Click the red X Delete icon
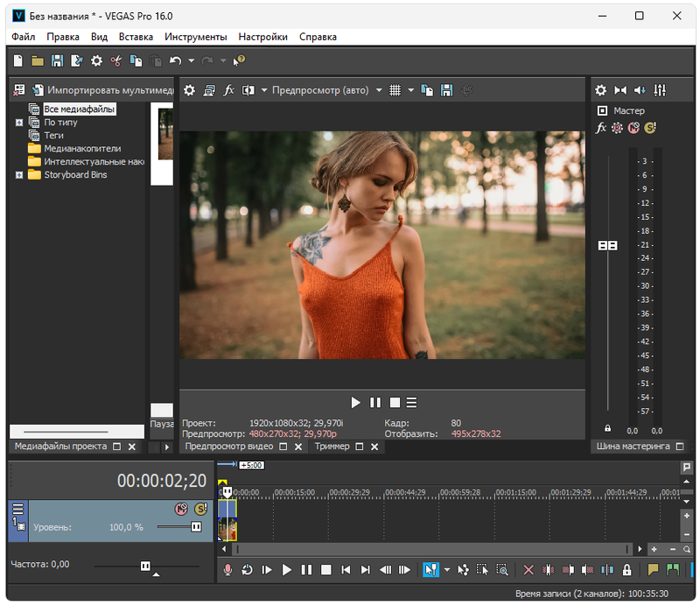The width and height of the screenshot is (700, 605). 528,570
